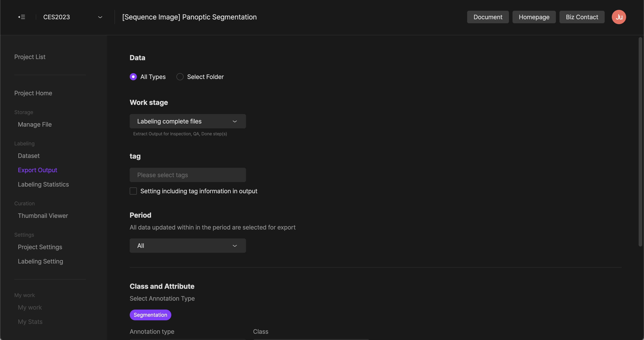Select the All Types radio button
Image resolution: width=644 pixels, height=340 pixels.
[x=133, y=77]
